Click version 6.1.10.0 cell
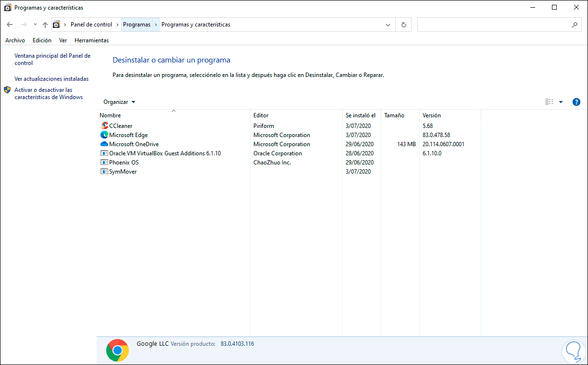Screen dimensions: 588x365 (x=432, y=153)
